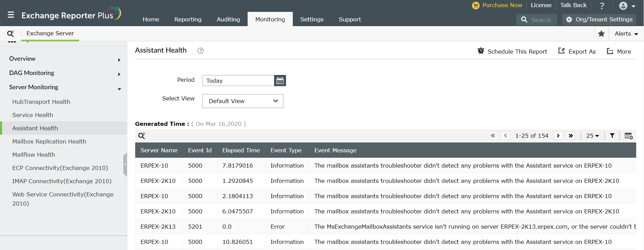Screen dimensions: 644x250
Task: Open the table filter funnel
Action: (612, 136)
